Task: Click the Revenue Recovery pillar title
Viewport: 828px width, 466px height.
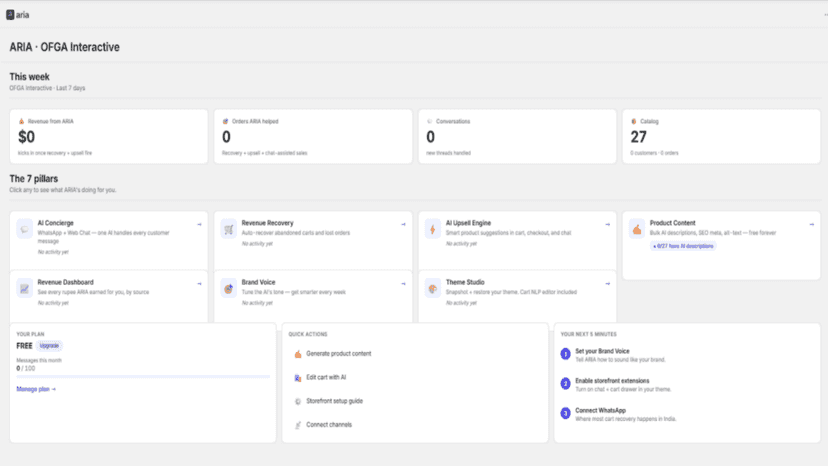Action: (267, 223)
